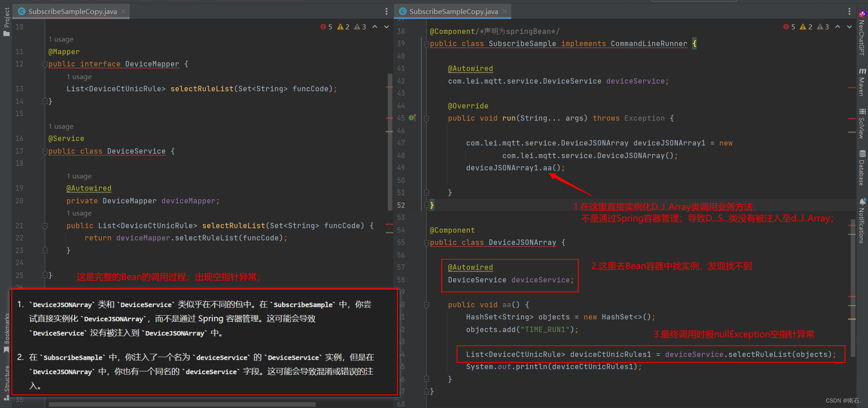Click the @Override annotation at line 44
The width and height of the screenshot is (868, 408).
468,106
